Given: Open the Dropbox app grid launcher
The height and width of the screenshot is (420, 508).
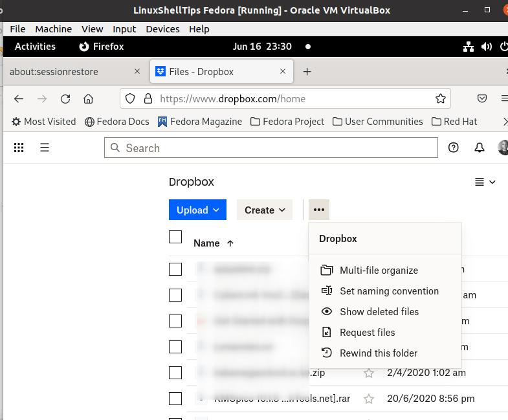Looking at the screenshot, I should tap(19, 148).
